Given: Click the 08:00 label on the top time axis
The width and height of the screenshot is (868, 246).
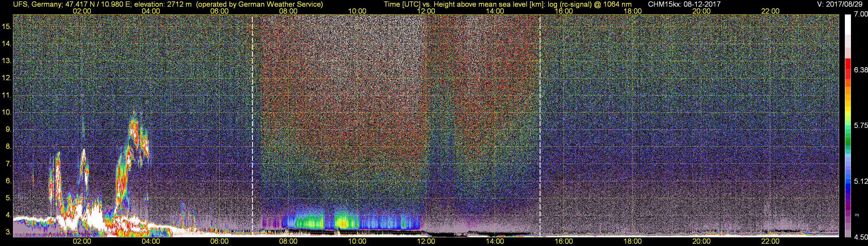Looking at the screenshot, I should tap(288, 11).
